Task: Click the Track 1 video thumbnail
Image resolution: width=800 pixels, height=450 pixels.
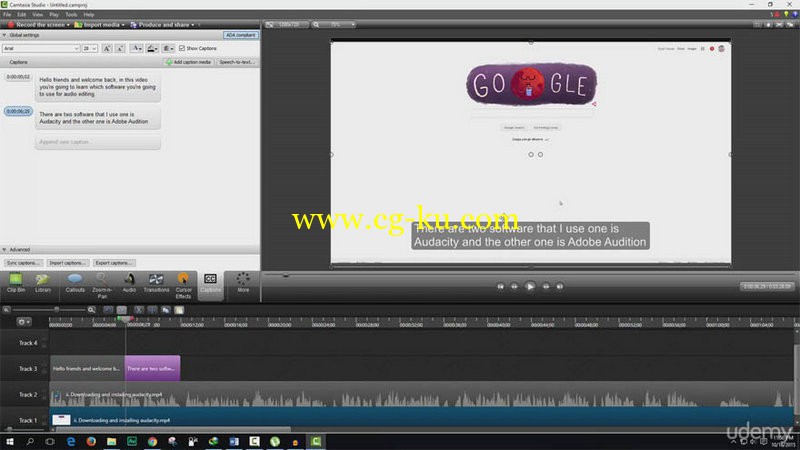Action: [61, 420]
